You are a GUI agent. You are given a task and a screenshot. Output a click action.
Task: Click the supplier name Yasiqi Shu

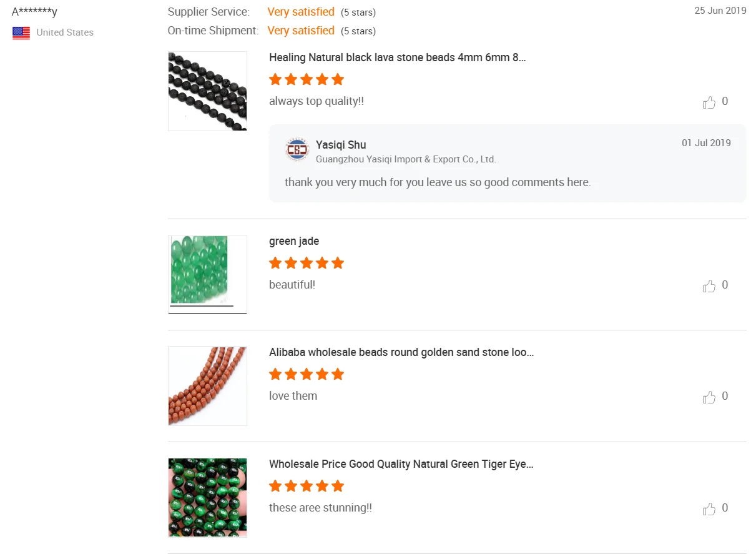(341, 145)
